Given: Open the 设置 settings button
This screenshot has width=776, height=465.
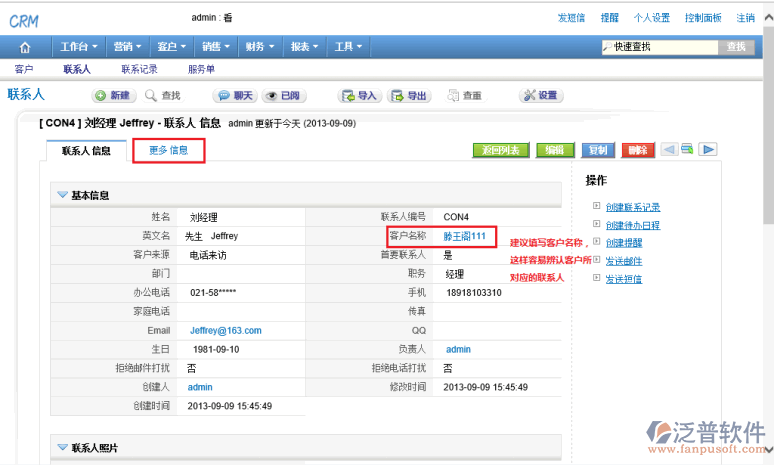Looking at the screenshot, I should click(x=541, y=95).
